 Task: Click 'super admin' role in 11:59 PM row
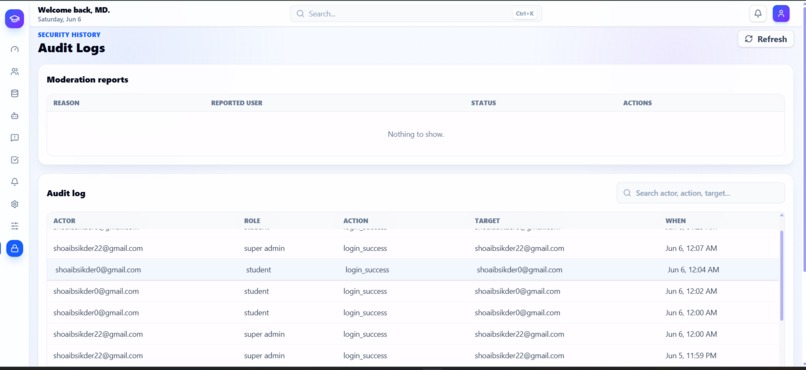[x=264, y=356]
